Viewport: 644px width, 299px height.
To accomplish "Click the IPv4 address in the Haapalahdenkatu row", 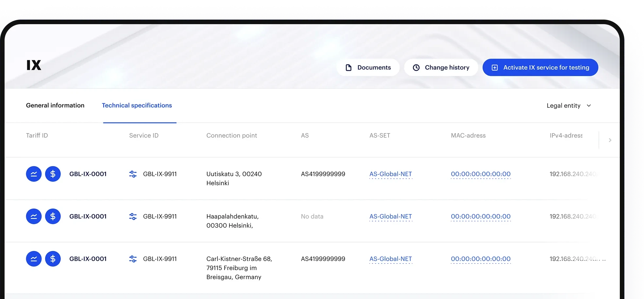I will (573, 216).
